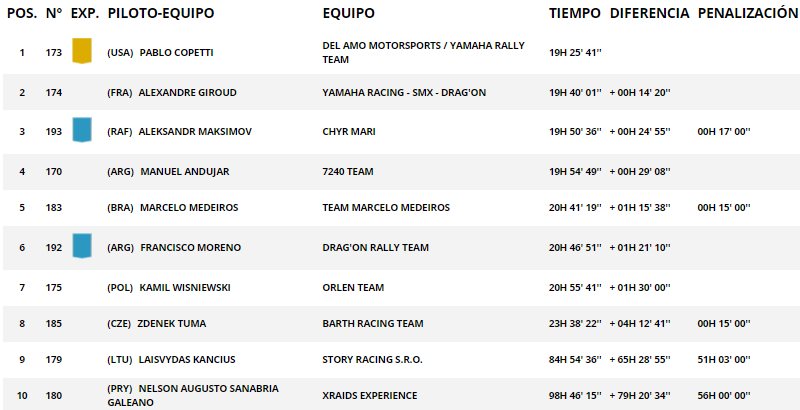Click the yellow leader flag for Pablo Copetti
800x410 pixels.
point(82,51)
